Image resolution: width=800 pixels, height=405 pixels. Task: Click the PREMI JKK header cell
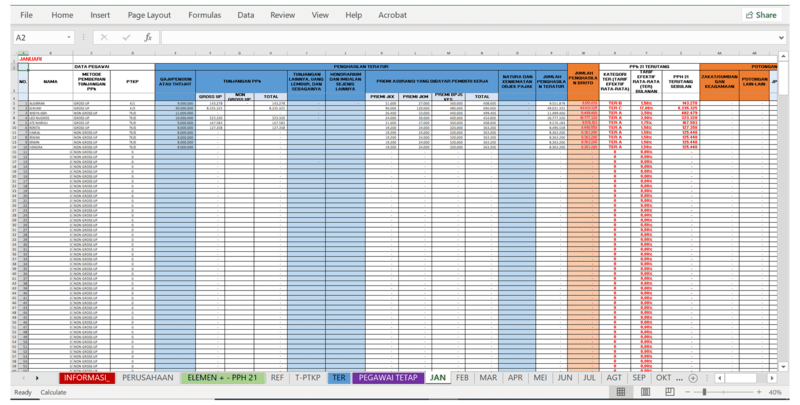[382, 96]
